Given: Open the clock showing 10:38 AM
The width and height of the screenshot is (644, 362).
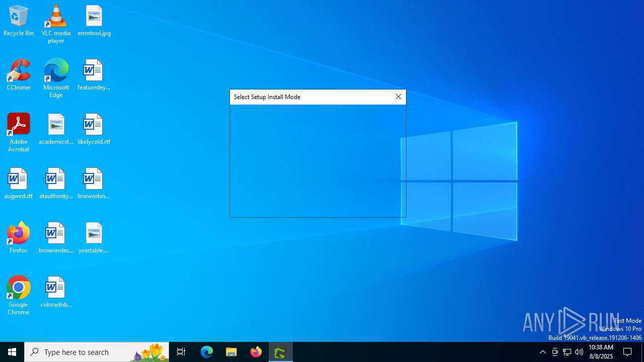Looking at the screenshot, I should tap(601, 352).
